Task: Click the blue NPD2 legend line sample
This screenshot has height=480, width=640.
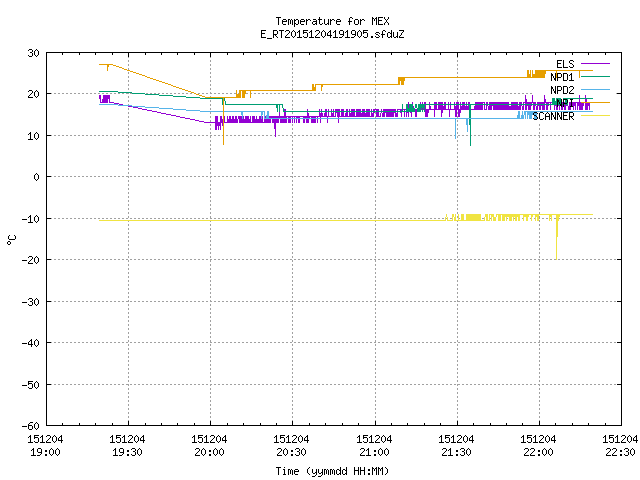Action: coord(595,89)
